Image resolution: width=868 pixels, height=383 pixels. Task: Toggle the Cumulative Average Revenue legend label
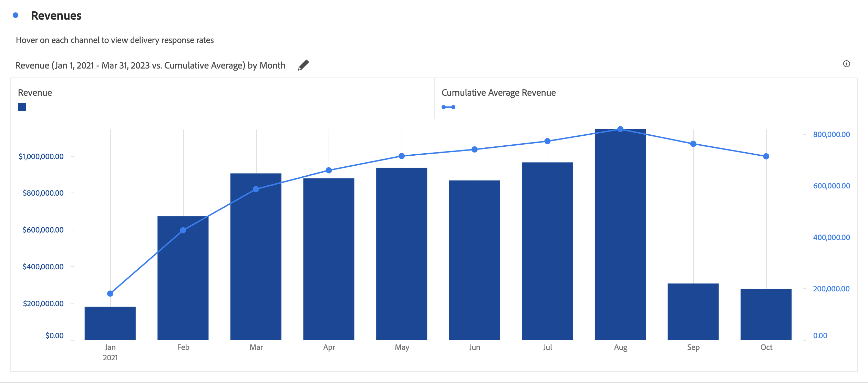pyautogui.click(x=498, y=93)
